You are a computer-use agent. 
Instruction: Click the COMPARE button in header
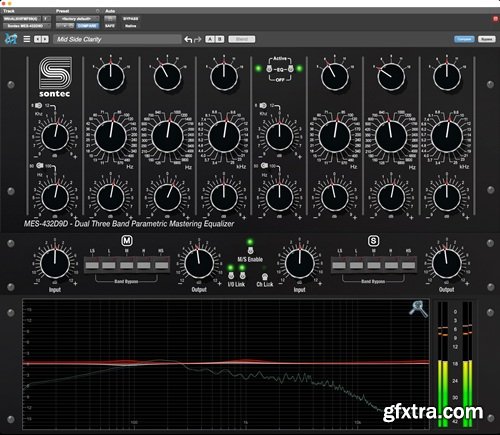88,26
